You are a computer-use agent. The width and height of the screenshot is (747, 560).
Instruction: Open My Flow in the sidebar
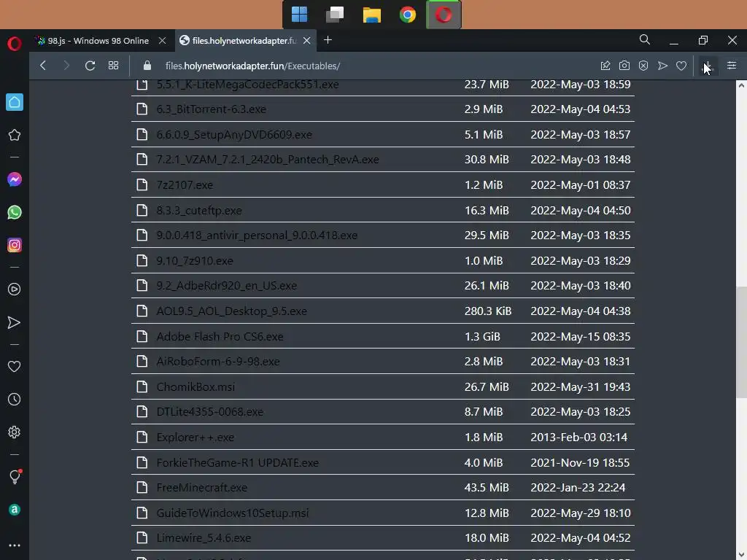(15, 322)
